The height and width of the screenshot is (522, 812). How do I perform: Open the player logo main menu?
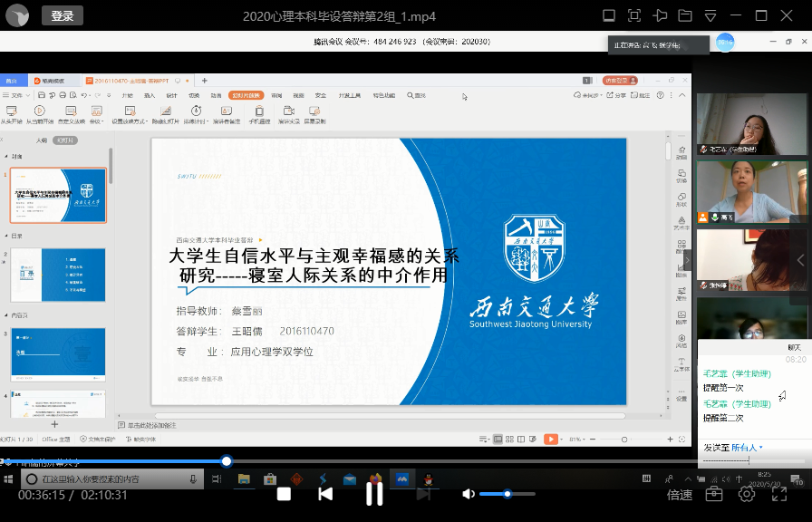[18, 15]
